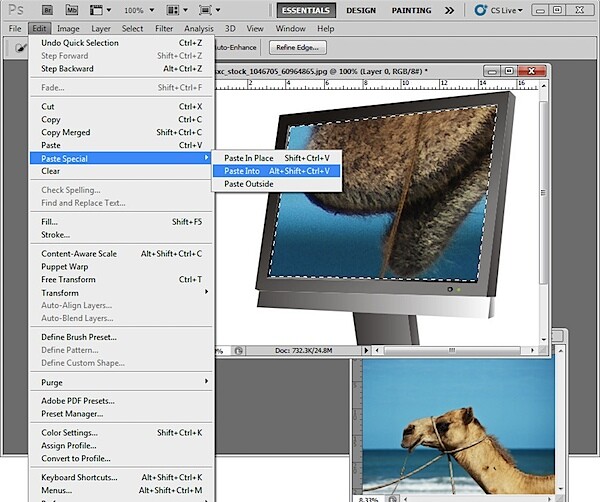This screenshot has width=600, height=502.
Task: Choose Step Backward in Edit menu
Action: (121, 68)
